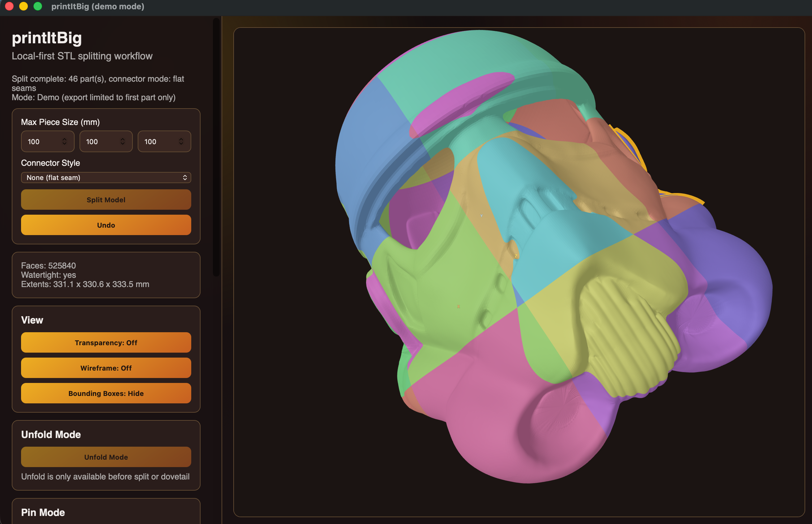Screen dimensions: 812x524
Task: Click the Pin Mode section header
Action: [43, 512]
